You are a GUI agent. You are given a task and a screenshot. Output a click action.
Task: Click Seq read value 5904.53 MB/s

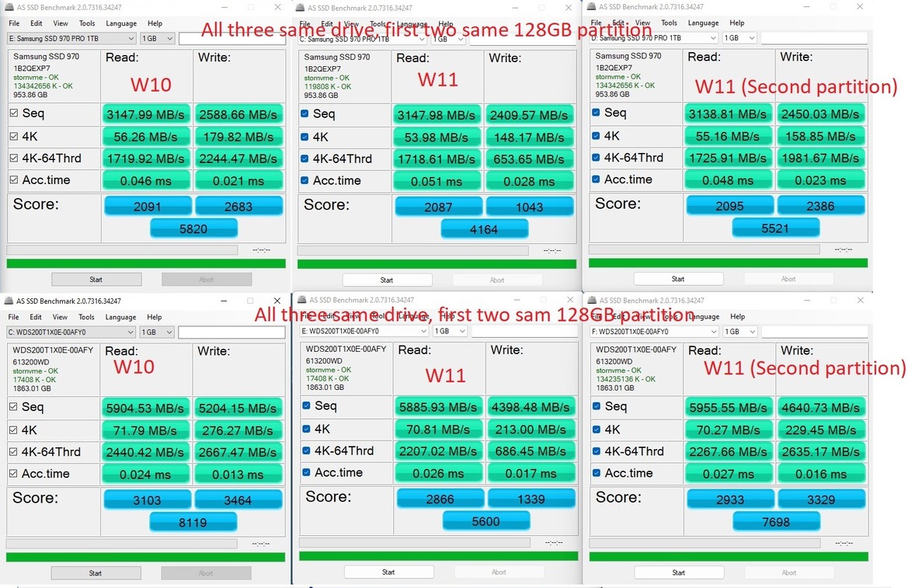145,408
